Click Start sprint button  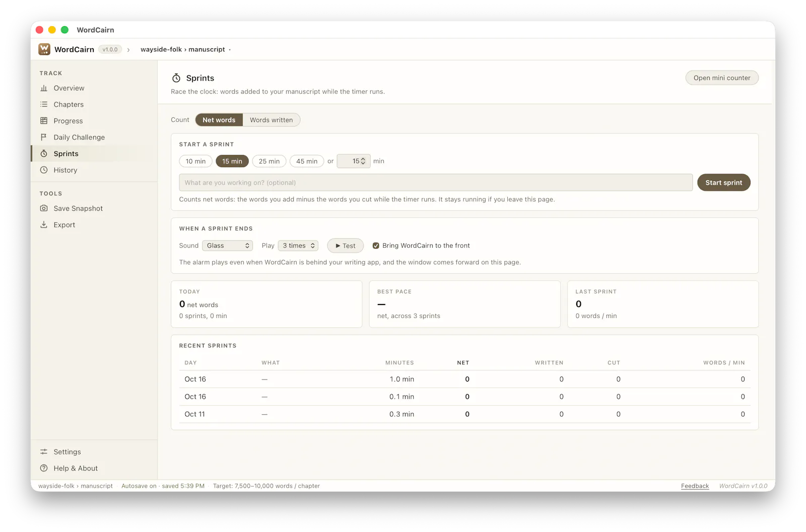(724, 183)
